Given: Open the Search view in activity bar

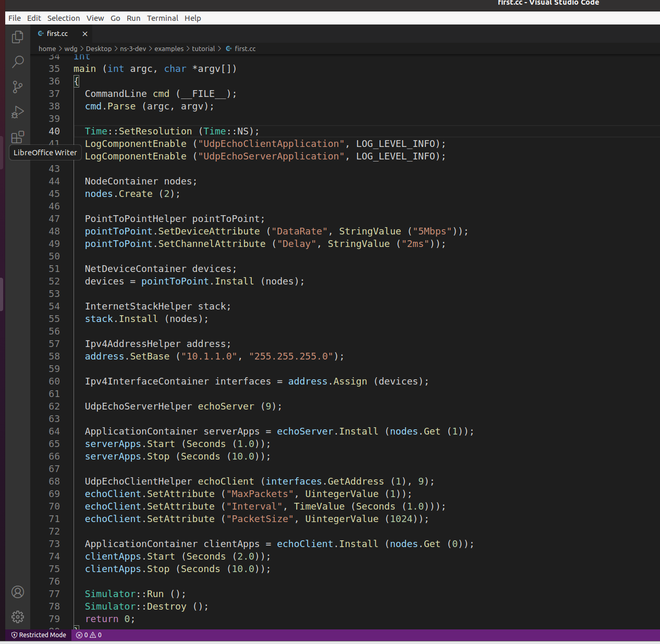Looking at the screenshot, I should tap(18, 61).
